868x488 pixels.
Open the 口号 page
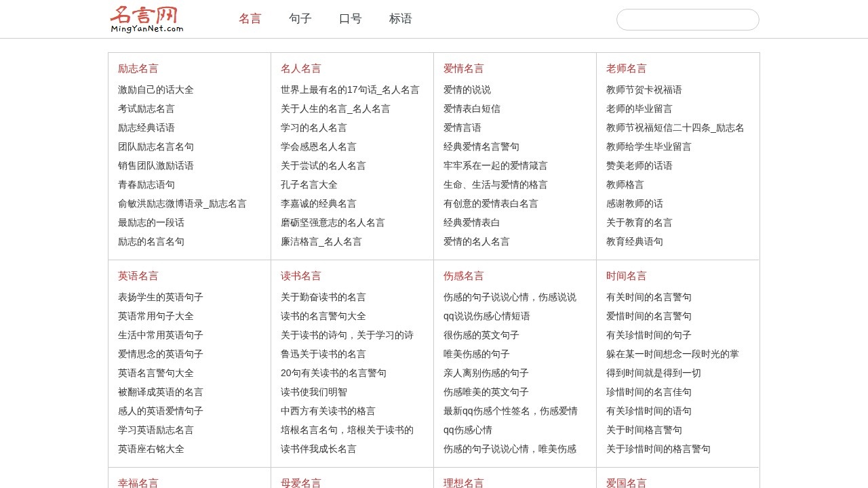point(349,19)
